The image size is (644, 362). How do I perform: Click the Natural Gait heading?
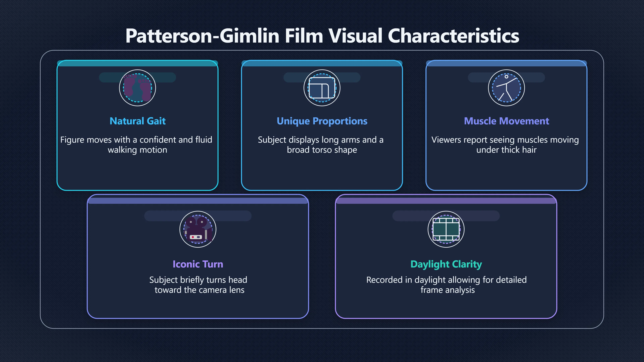point(138,121)
